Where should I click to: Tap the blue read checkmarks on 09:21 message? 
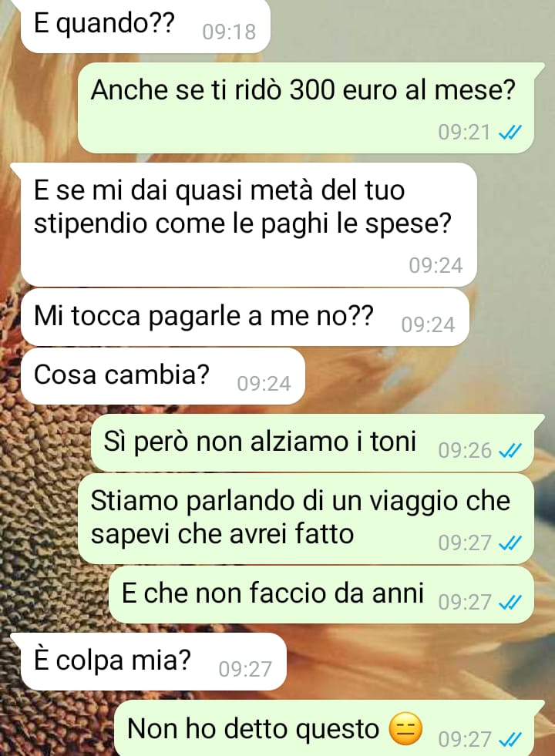(510, 132)
